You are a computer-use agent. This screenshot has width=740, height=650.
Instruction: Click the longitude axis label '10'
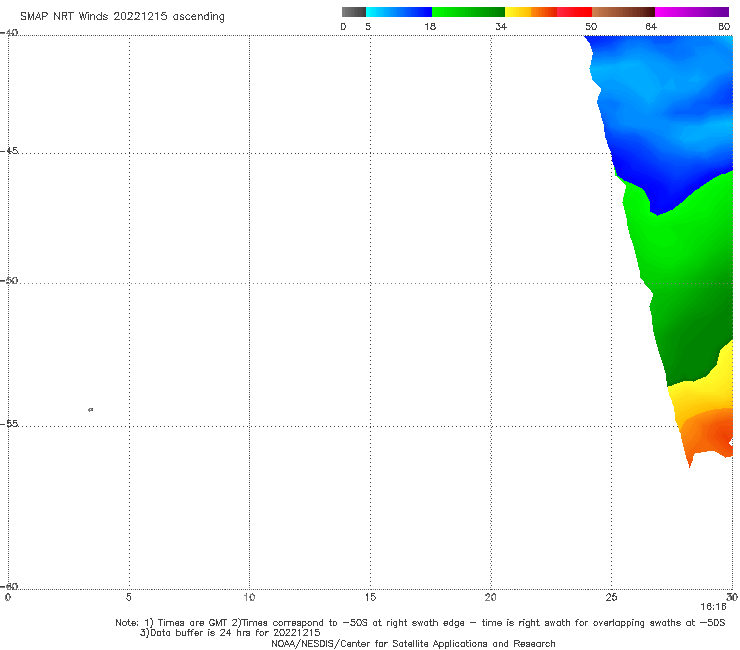[x=249, y=597]
